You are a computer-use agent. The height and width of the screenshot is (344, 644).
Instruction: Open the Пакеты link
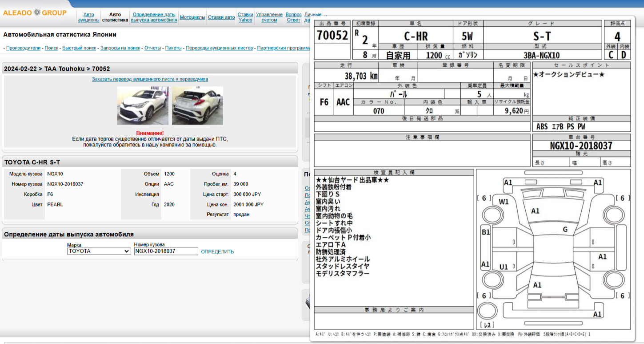[x=173, y=48]
